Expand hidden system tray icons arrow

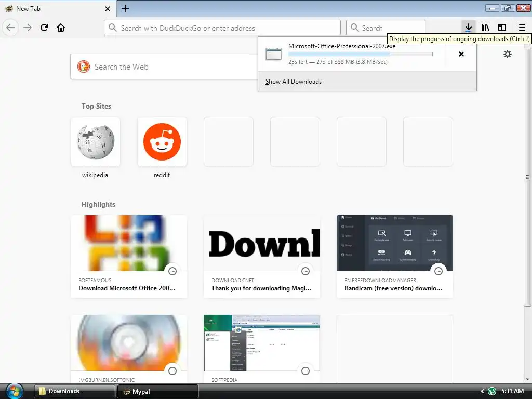click(x=482, y=391)
